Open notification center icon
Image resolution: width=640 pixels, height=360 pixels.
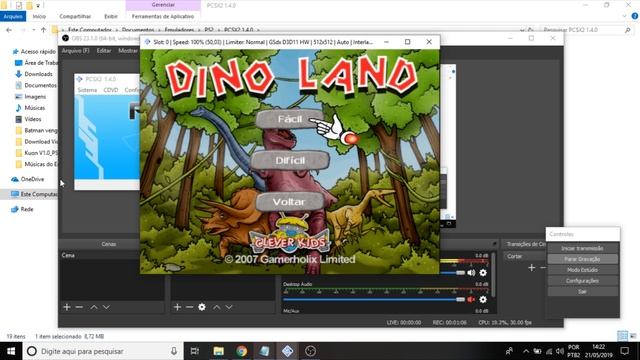624,351
